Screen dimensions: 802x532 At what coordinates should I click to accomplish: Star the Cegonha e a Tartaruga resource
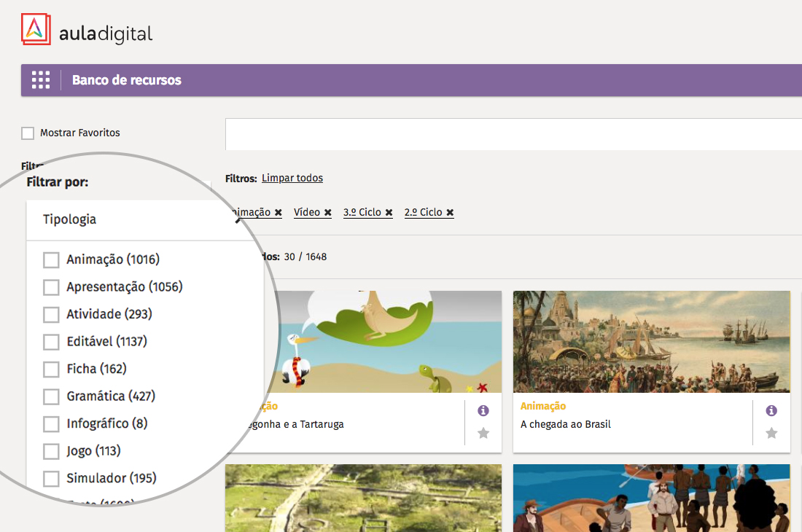tap(483, 434)
